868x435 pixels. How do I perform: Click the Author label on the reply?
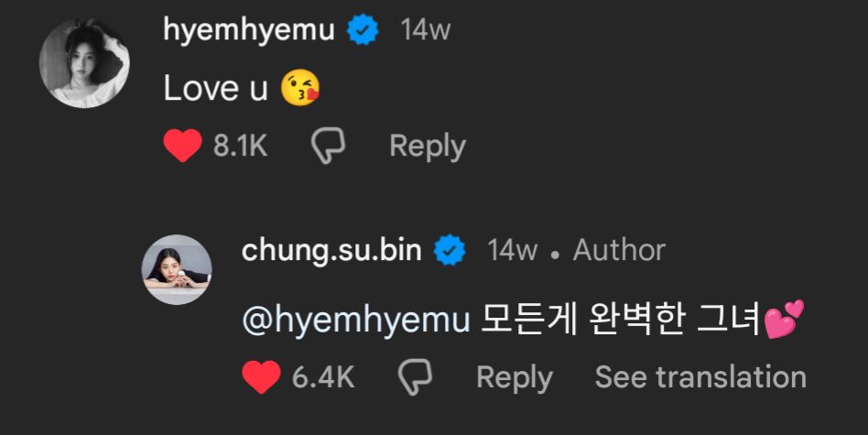click(x=619, y=250)
